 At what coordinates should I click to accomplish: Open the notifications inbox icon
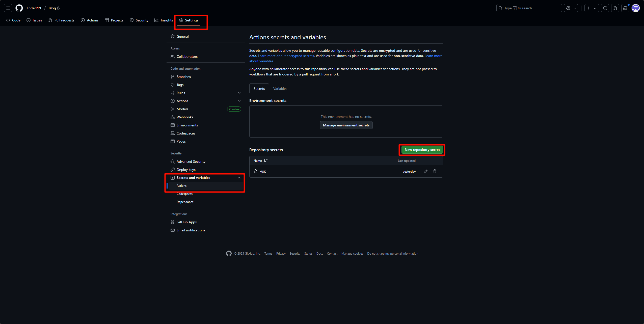pyautogui.click(x=625, y=8)
